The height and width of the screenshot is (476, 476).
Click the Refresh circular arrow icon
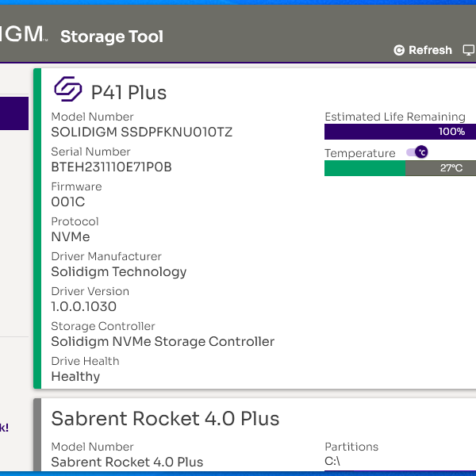point(399,50)
